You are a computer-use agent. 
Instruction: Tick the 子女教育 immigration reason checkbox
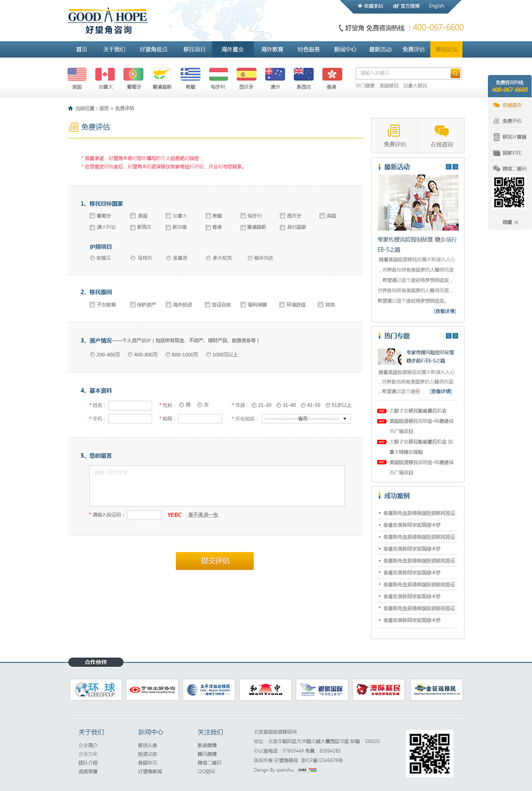coord(93,305)
